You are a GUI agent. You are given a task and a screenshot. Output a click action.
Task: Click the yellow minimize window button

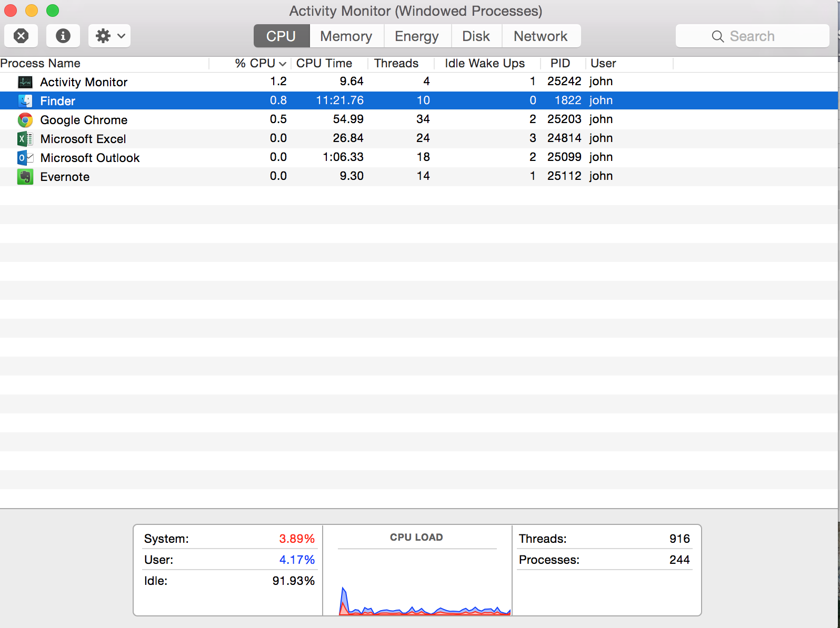pos(32,11)
